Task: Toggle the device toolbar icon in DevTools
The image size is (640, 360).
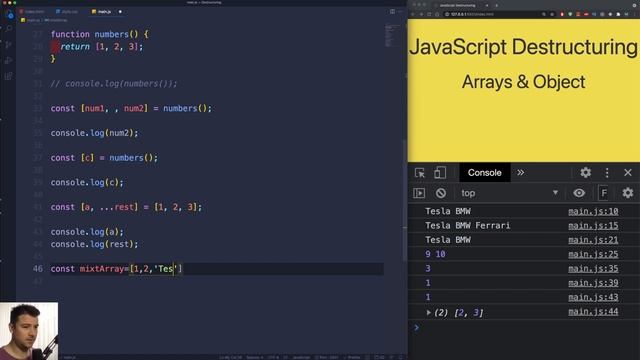Action: click(x=440, y=173)
